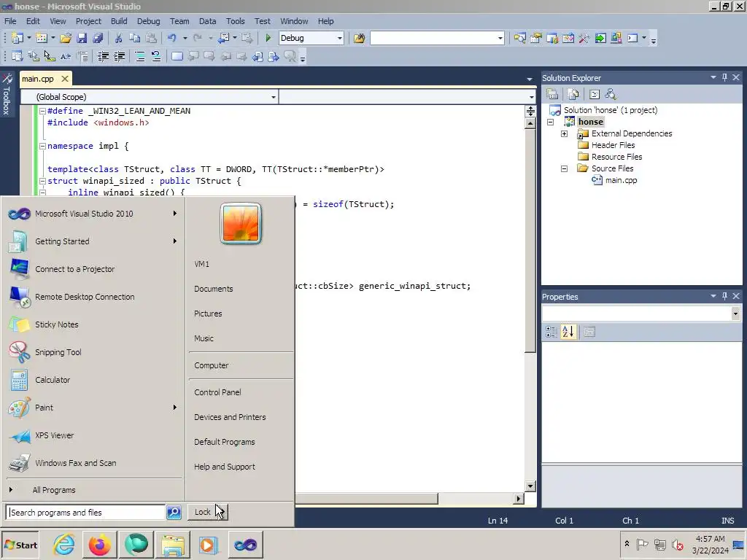Undo the last edit

point(171,38)
